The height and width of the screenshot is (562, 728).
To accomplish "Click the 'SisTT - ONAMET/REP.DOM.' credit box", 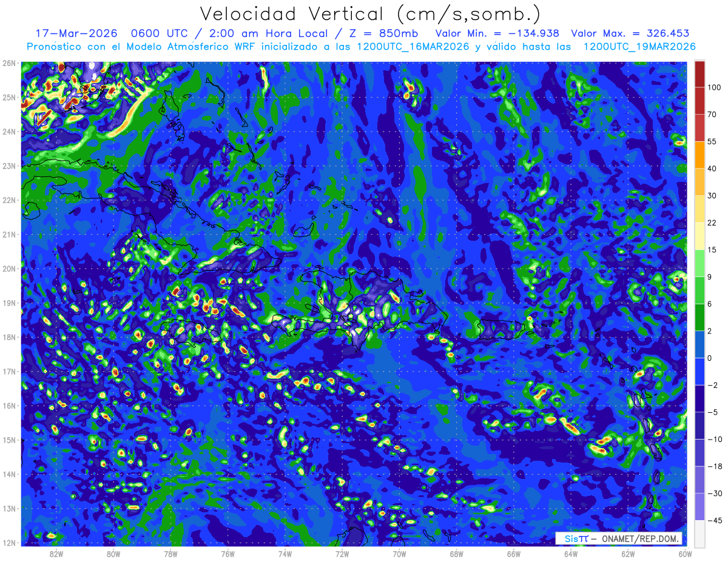I will [619, 538].
